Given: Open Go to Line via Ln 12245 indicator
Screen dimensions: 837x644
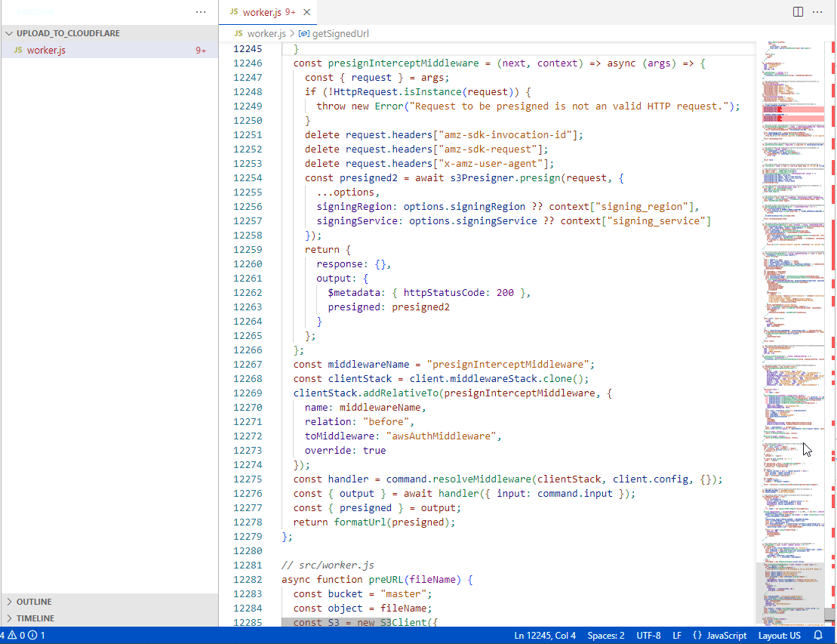Looking at the screenshot, I should tap(545, 635).
